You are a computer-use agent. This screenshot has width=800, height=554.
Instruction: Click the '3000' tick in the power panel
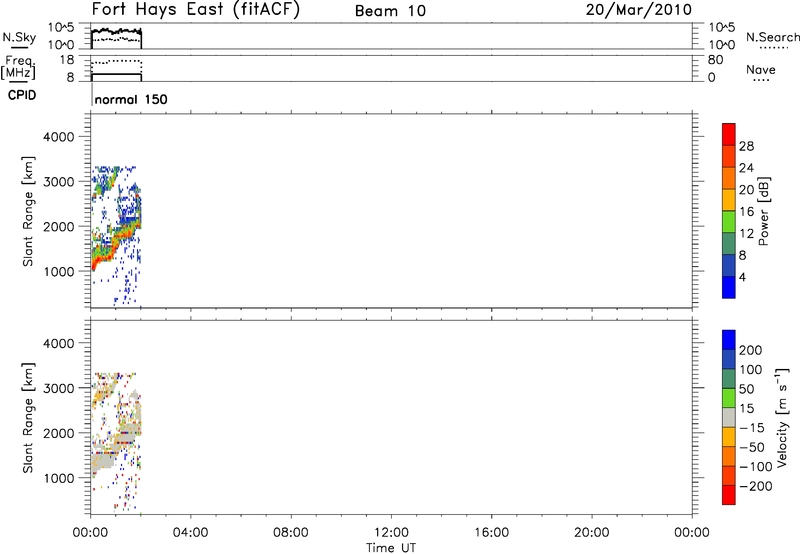pyautogui.click(x=59, y=182)
